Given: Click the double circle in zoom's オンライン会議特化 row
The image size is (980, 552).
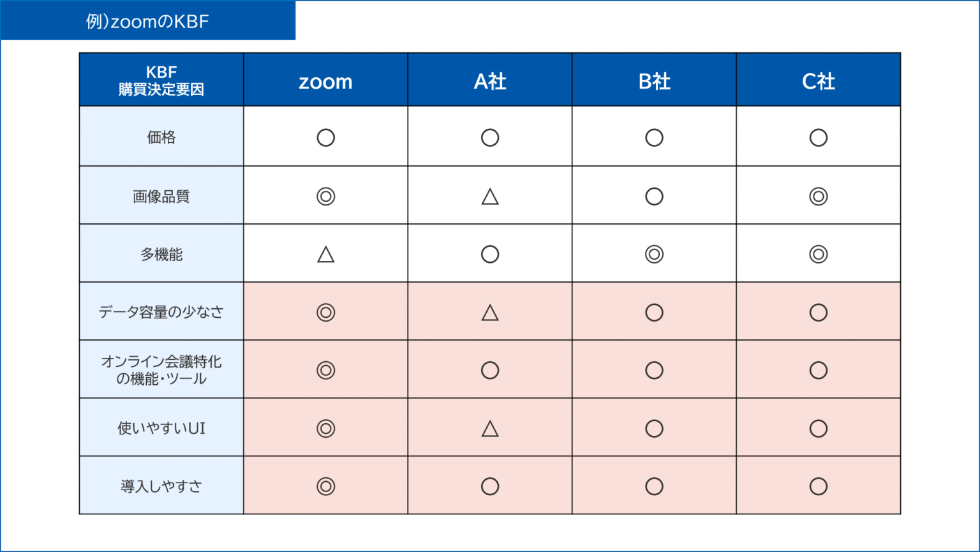Looking at the screenshot, I should click(x=325, y=370).
